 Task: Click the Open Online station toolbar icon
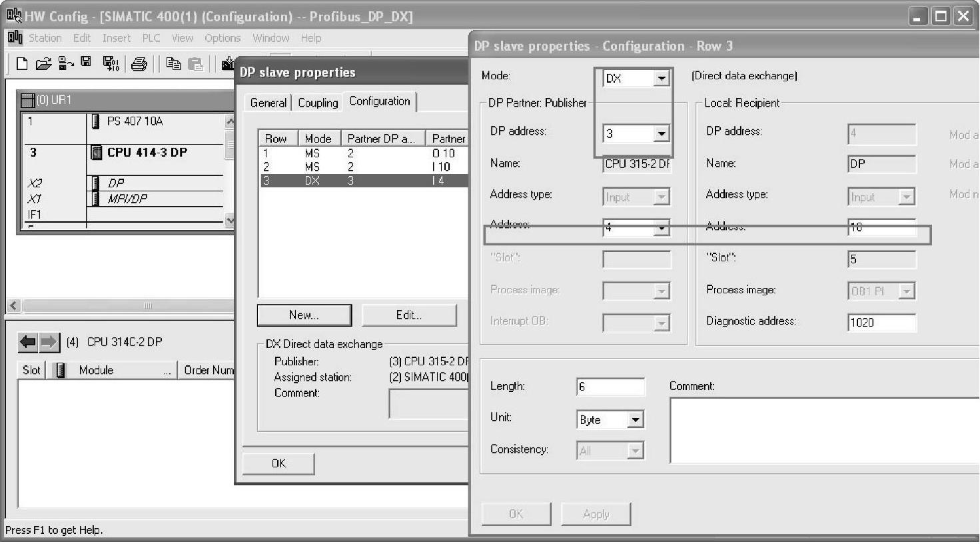pyautogui.click(x=66, y=64)
